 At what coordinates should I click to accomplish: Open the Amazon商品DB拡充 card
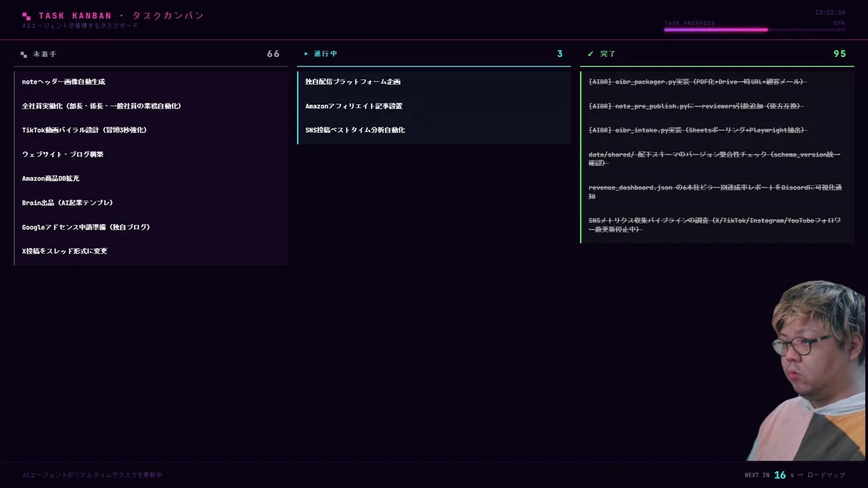pyautogui.click(x=151, y=179)
